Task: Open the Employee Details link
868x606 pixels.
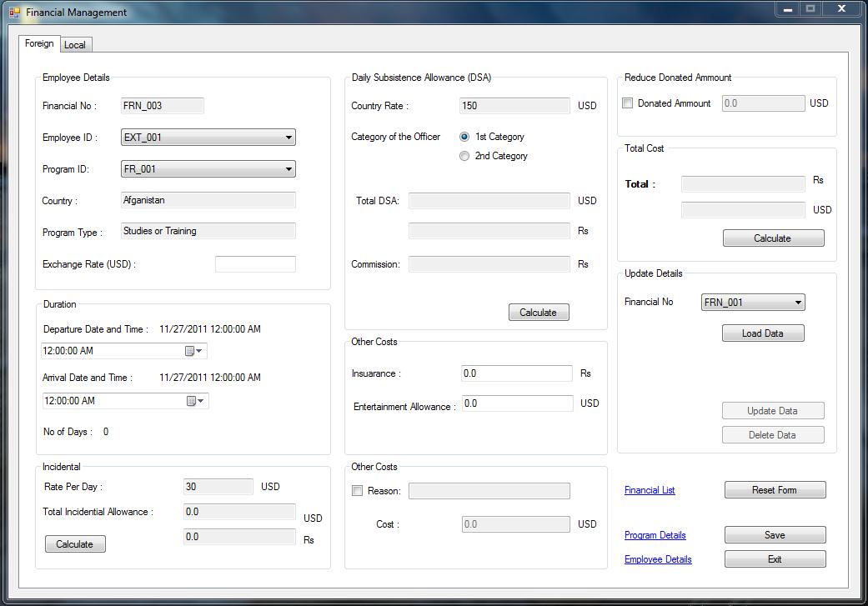Action: [658, 559]
